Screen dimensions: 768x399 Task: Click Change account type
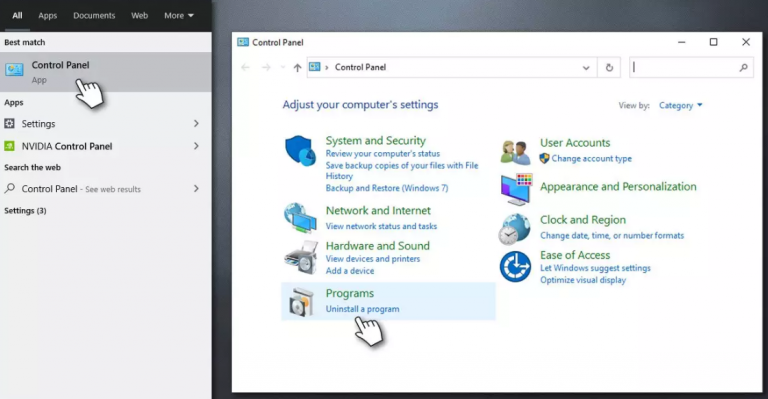pyautogui.click(x=592, y=159)
